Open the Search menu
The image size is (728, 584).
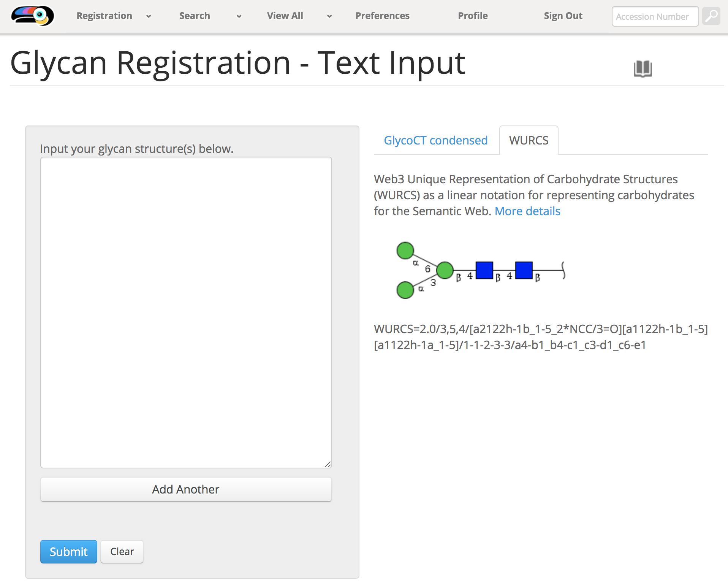(x=195, y=16)
